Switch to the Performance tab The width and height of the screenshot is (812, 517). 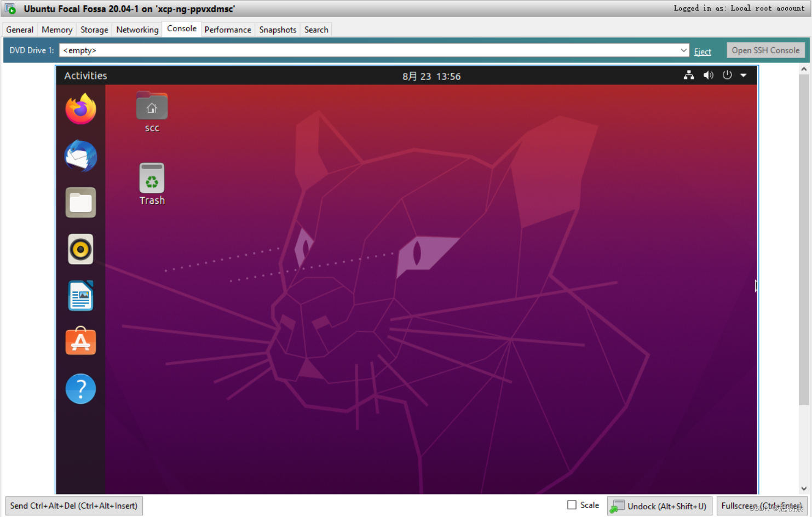tap(228, 30)
